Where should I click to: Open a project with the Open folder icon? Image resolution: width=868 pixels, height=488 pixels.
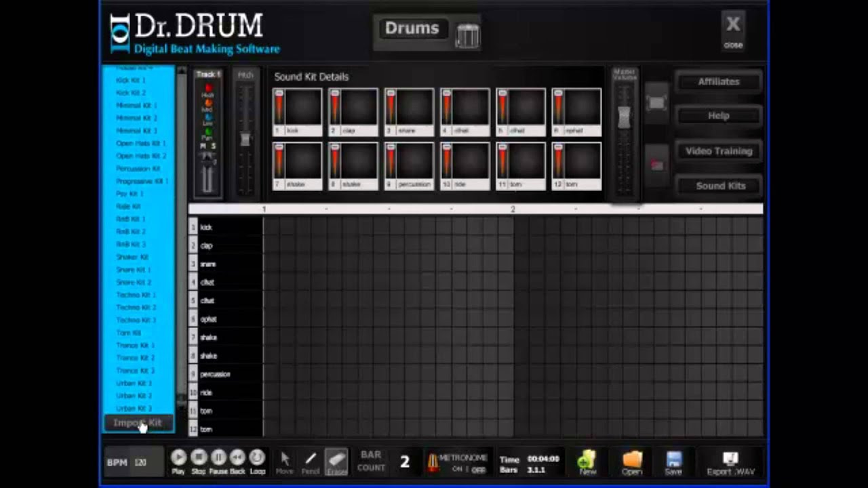[631, 462]
